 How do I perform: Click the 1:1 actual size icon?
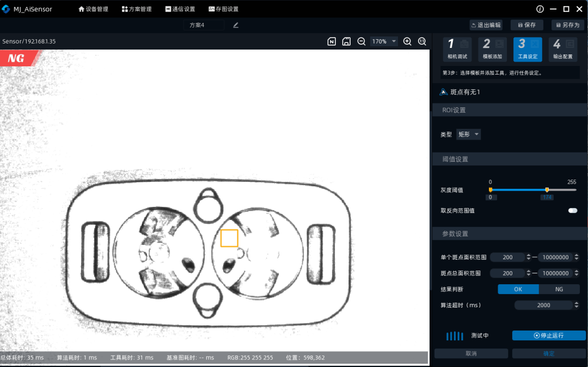[422, 41]
